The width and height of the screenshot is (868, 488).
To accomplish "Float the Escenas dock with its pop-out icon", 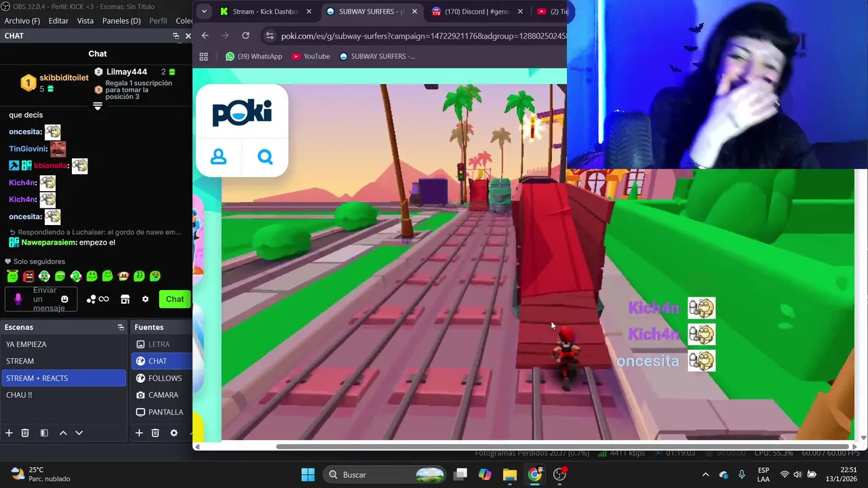I will pyautogui.click(x=121, y=327).
